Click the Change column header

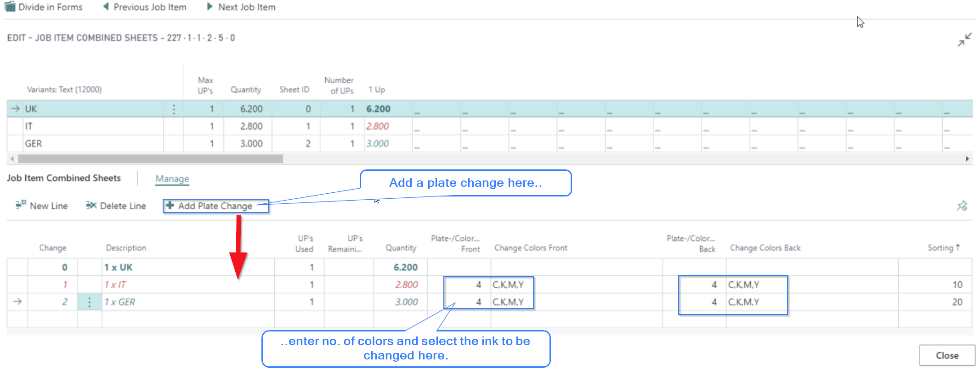coord(53,248)
